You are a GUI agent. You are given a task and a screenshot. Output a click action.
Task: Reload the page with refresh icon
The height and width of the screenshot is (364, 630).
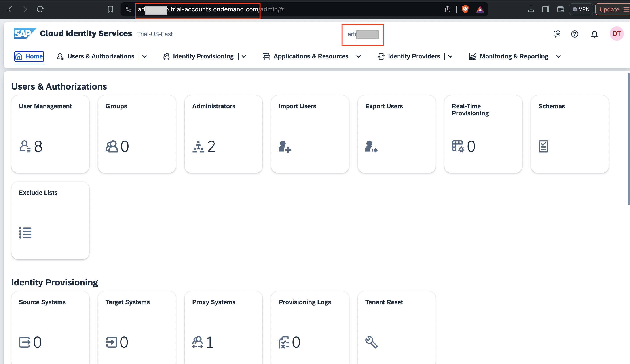40,9
